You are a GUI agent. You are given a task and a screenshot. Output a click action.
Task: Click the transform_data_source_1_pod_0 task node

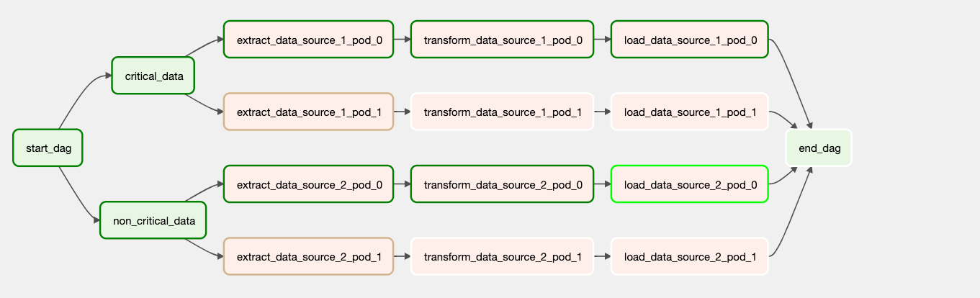pyautogui.click(x=502, y=40)
